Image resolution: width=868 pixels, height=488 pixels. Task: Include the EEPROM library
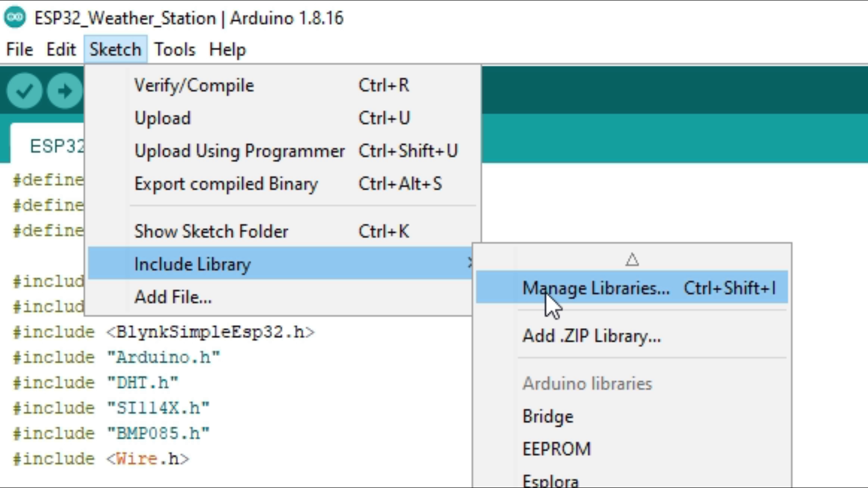point(557,449)
